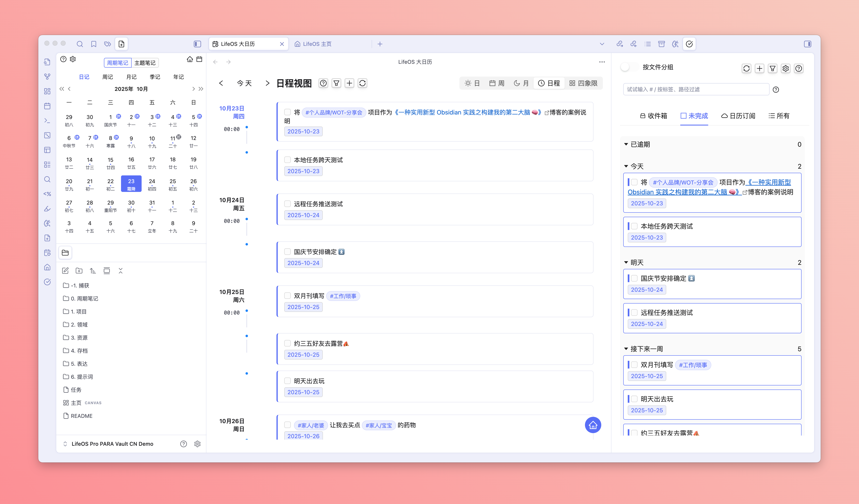Viewport: 859px width, 504px height.
Task: Click the refresh icon in right task panel
Action: (746, 68)
